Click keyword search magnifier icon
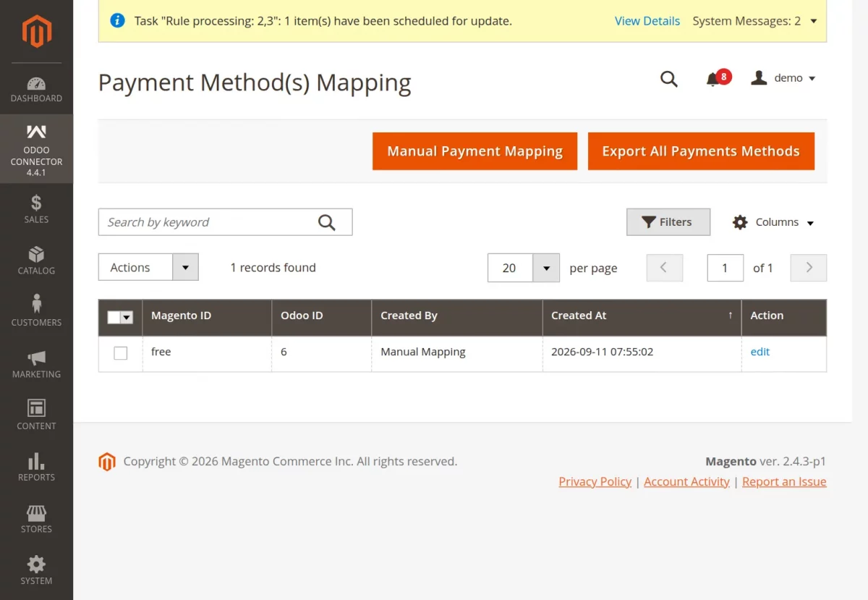Image resolution: width=868 pixels, height=600 pixels. point(327,222)
